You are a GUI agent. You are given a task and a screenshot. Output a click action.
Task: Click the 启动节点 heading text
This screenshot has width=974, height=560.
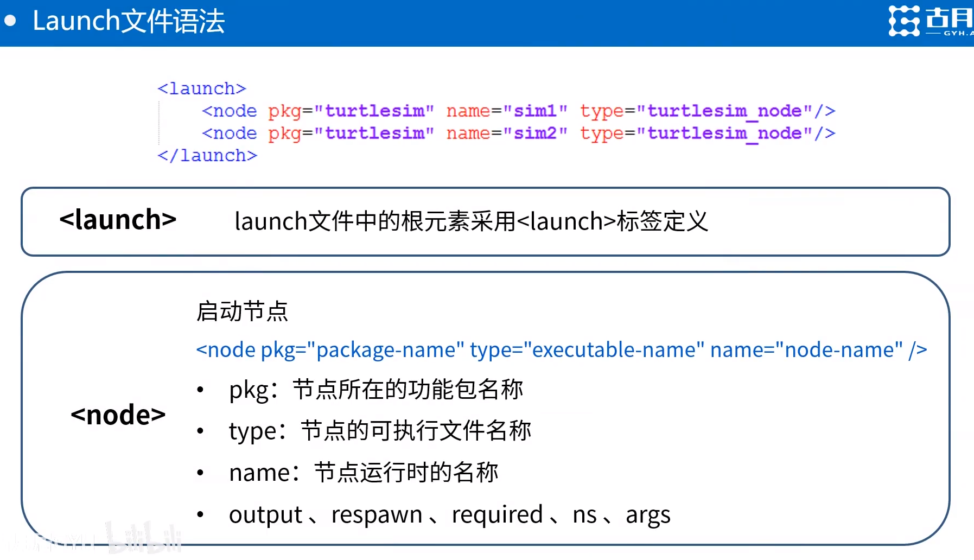[x=242, y=311]
